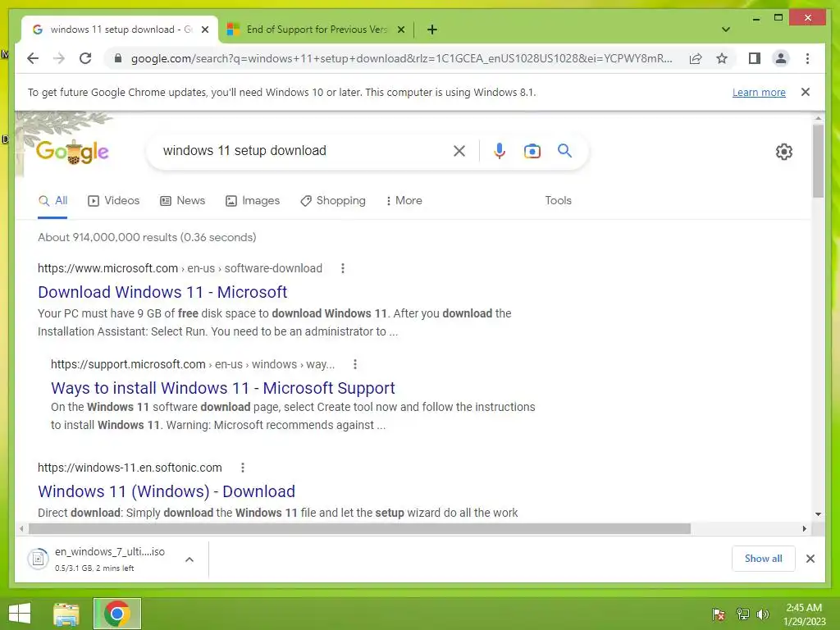Open network status tray icon
The image size is (840, 630).
[742, 614]
